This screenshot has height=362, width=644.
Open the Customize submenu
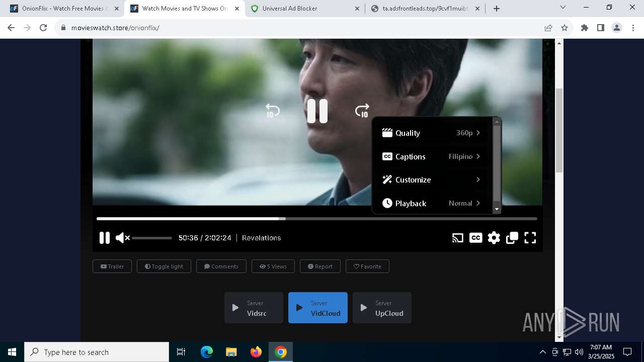(x=432, y=179)
